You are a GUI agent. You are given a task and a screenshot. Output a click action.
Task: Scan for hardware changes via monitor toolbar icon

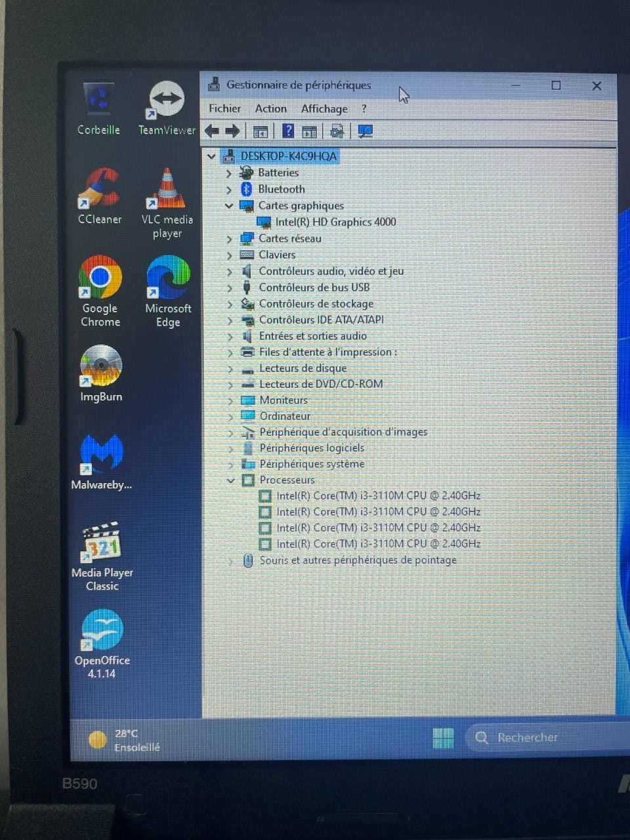(x=366, y=131)
